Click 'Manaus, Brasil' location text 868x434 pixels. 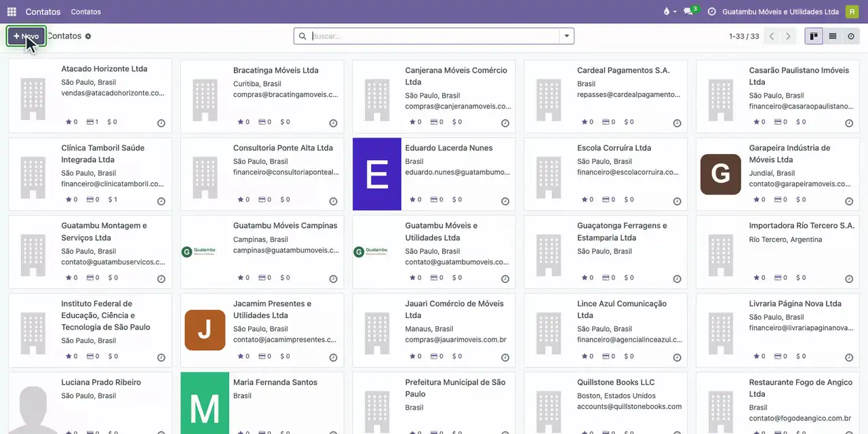click(x=429, y=329)
